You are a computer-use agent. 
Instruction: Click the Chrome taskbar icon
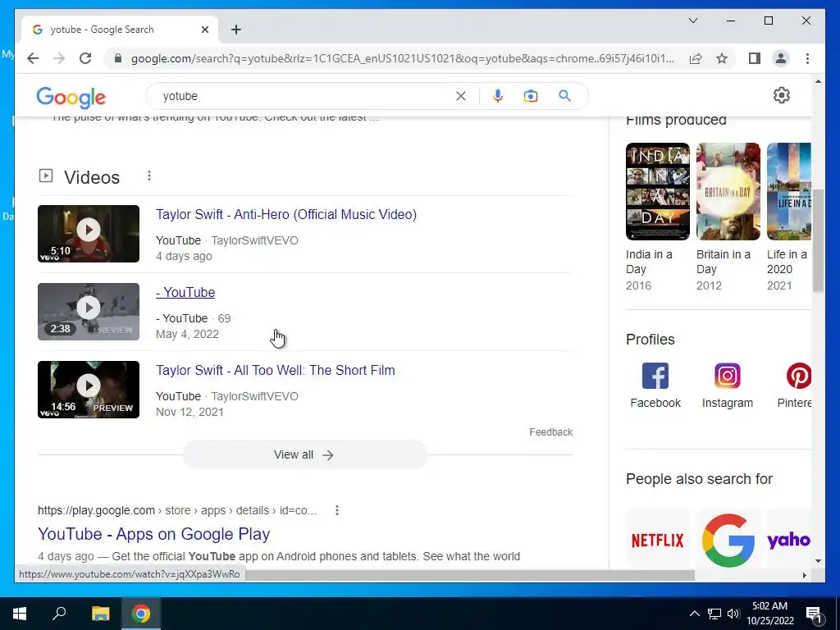point(141,614)
